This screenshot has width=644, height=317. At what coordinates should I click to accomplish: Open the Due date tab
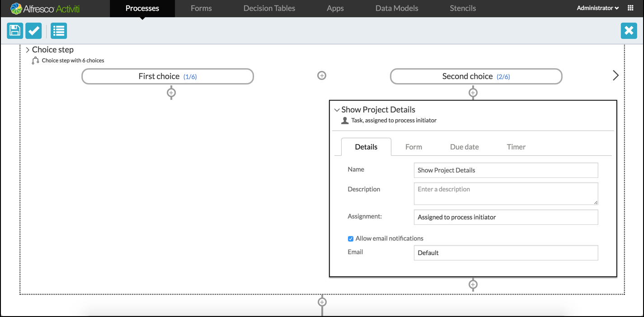[464, 147]
